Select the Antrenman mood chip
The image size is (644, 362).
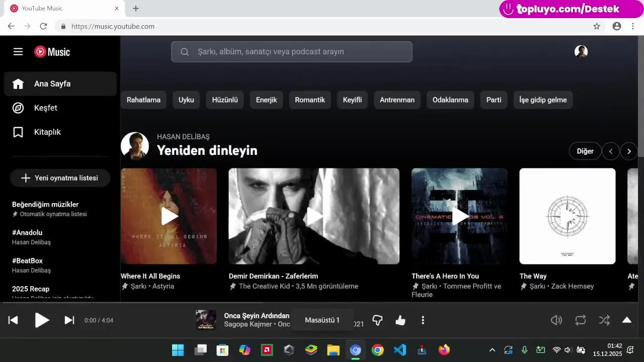click(397, 100)
